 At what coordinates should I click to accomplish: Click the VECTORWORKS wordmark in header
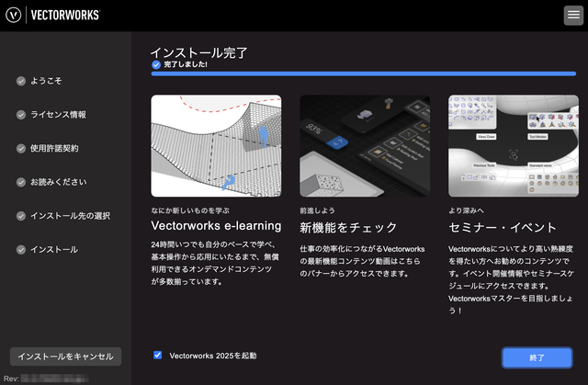pyautogui.click(x=65, y=15)
